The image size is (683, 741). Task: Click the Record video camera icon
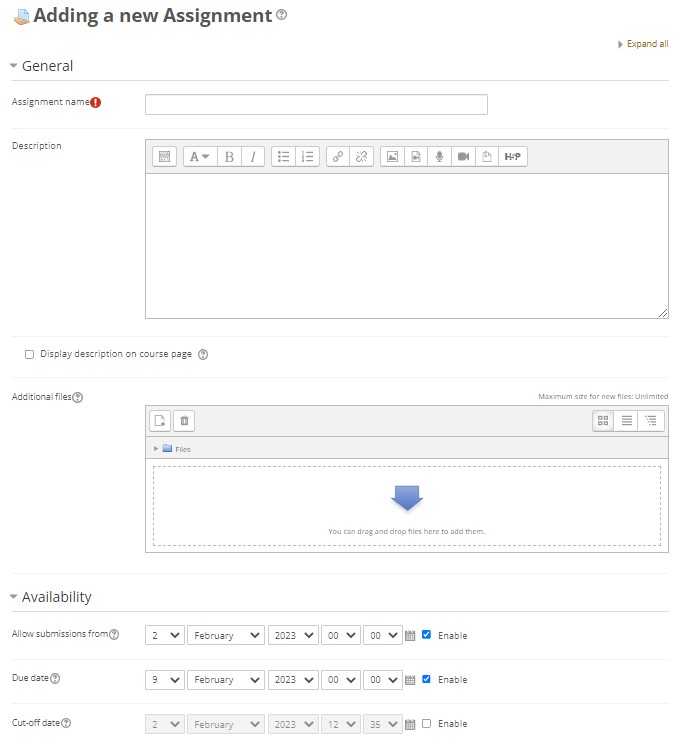pos(463,157)
